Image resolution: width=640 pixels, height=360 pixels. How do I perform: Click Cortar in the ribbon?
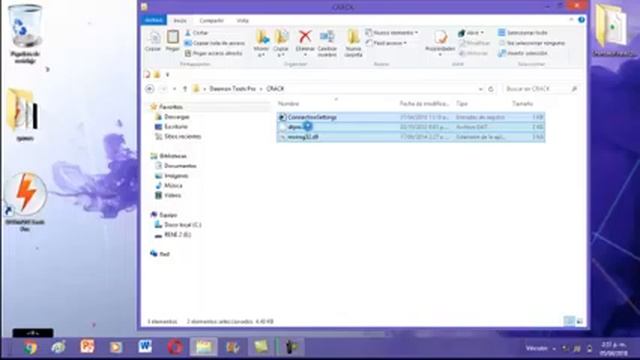pyautogui.click(x=196, y=33)
